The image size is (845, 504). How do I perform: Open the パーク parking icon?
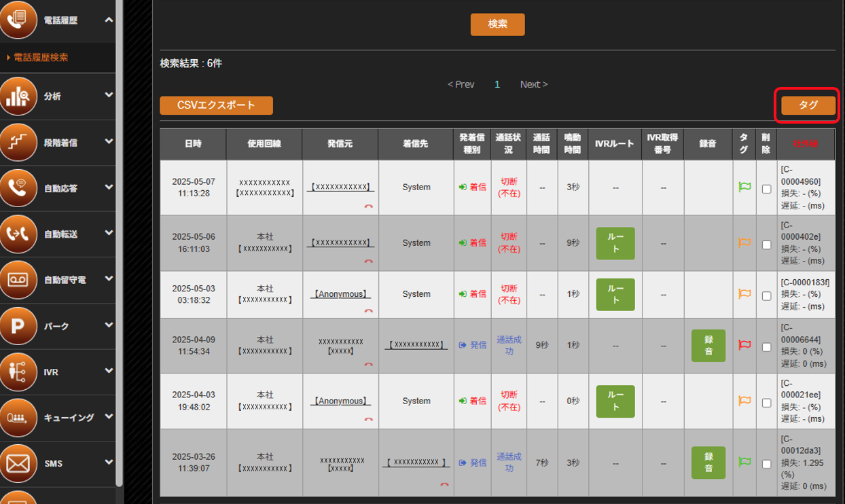tap(18, 325)
